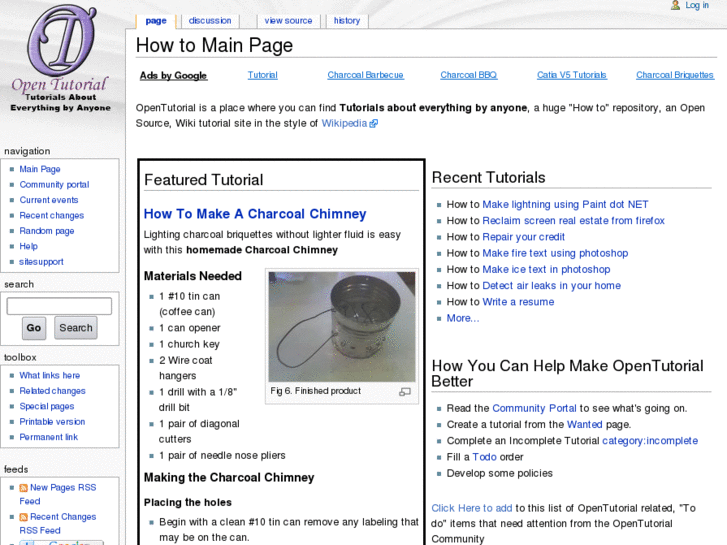The height and width of the screenshot is (545, 727).
Task: Open the charcoal chimney photo thumbnail
Action: point(341,327)
